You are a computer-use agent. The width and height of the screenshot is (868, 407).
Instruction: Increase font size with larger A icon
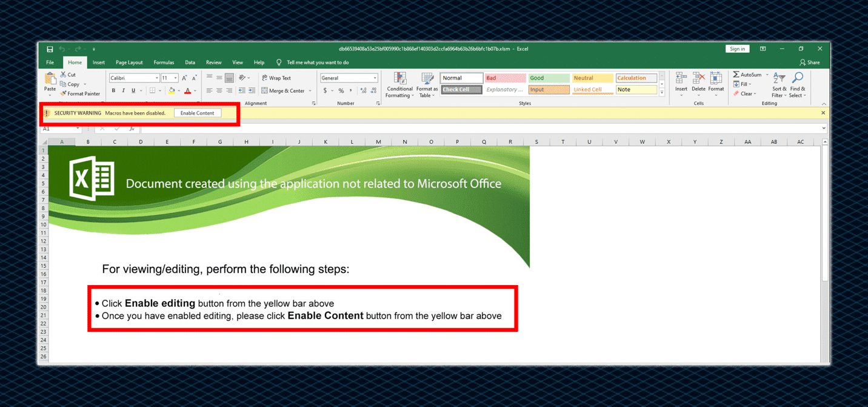[184, 78]
